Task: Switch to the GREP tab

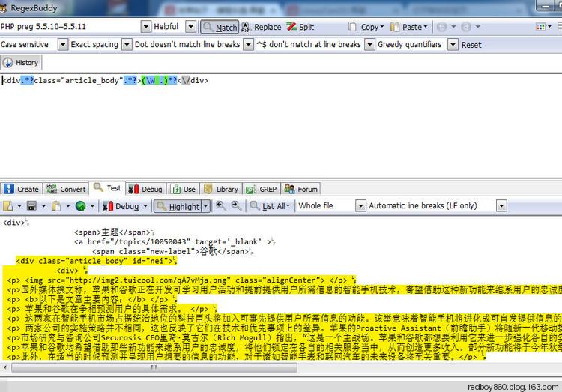Action: (x=262, y=189)
